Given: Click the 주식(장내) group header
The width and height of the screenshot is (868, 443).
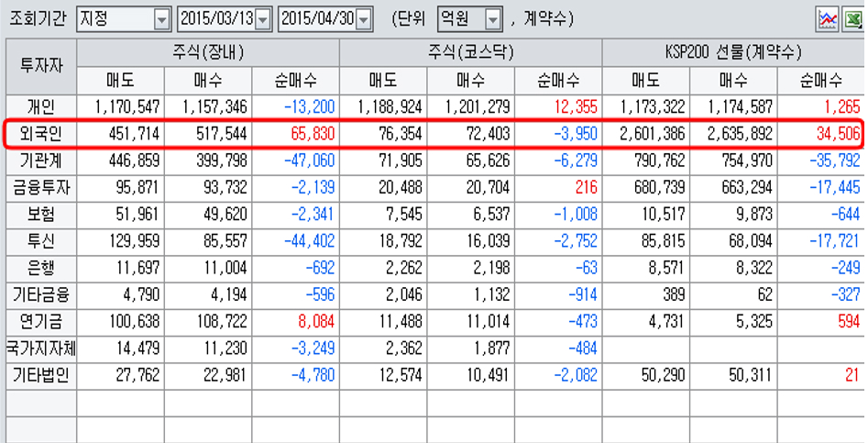Looking at the screenshot, I should [x=207, y=53].
